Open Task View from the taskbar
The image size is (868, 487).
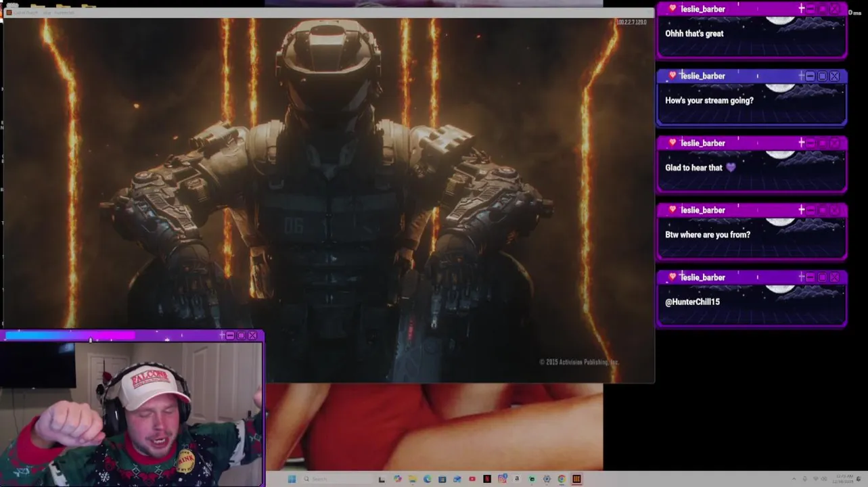pos(382,479)
